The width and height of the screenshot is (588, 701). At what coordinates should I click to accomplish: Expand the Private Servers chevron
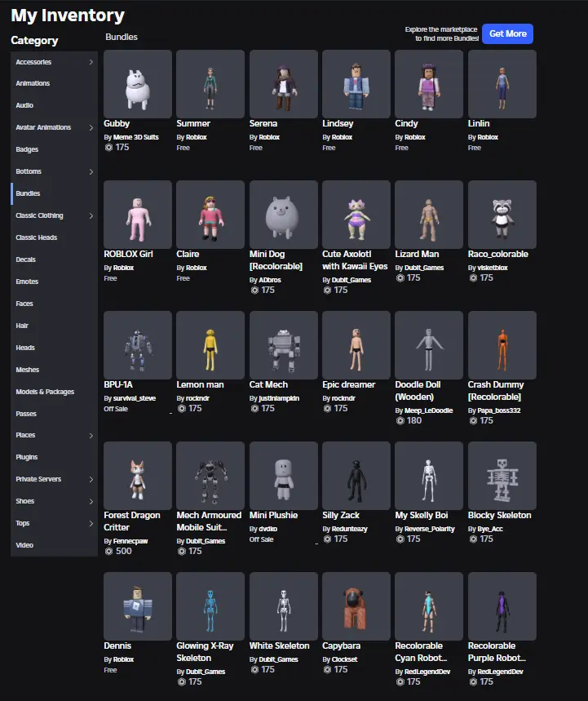(91, 479)
